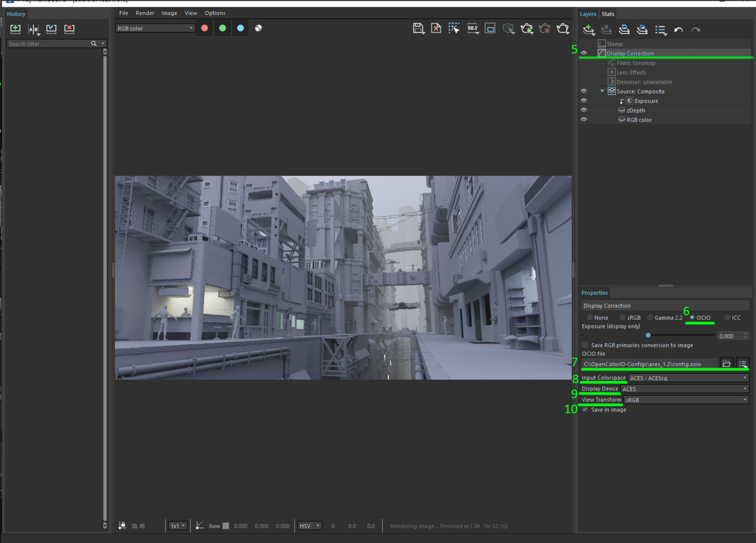Browse for OCIO file with folder icon
The height and width of the screenshot is (543, 756).
tap(726, 364)
